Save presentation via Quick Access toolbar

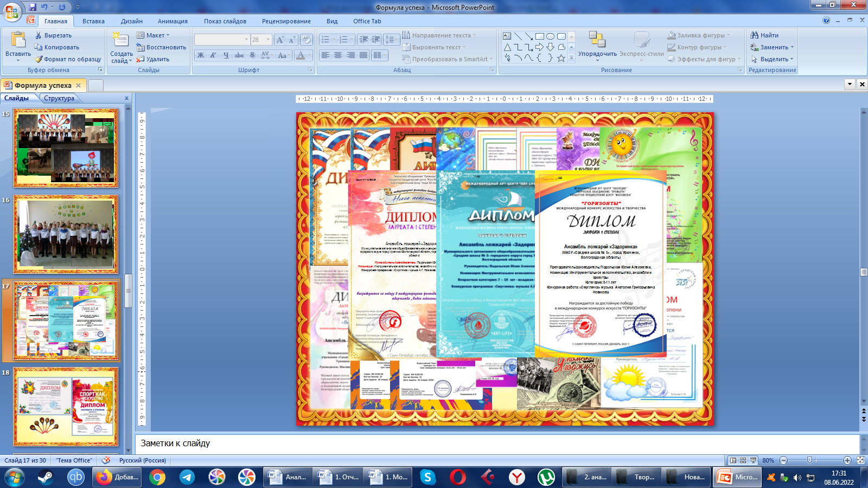tap(33, 7)
